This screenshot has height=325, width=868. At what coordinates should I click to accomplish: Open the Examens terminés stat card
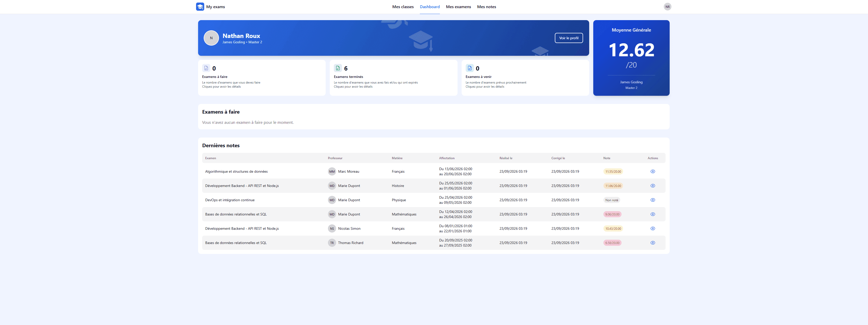pos(393,78)
